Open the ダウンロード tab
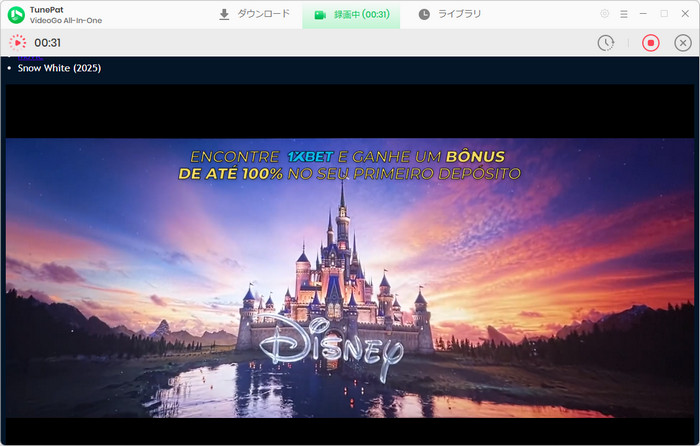 [254, 14]
